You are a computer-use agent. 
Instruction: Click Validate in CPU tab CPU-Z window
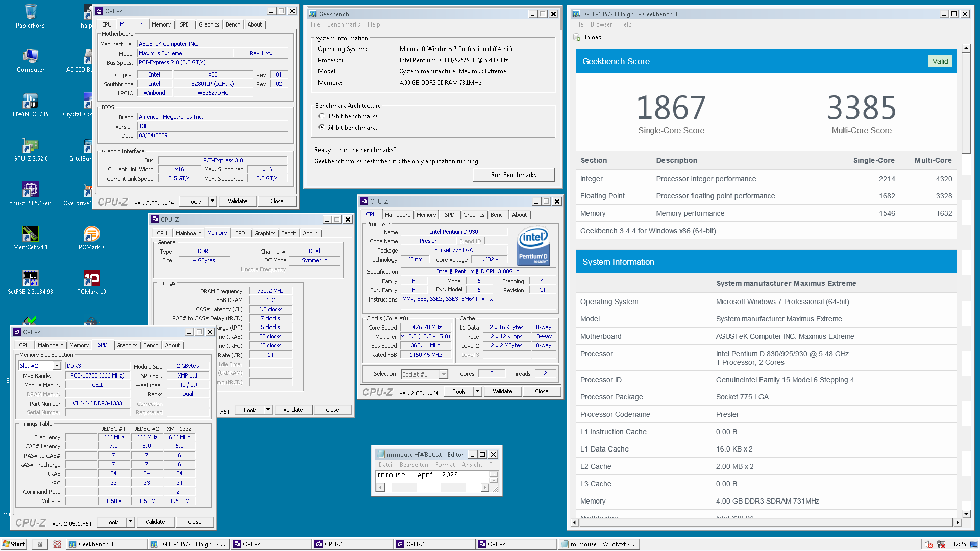coord(502,391)
